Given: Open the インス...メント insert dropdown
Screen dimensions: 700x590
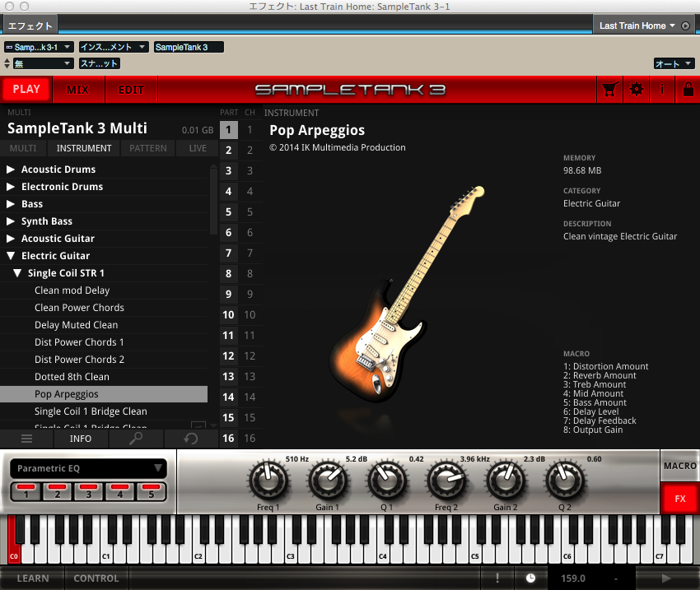Looking at the screenshot, I should [114, 47].
